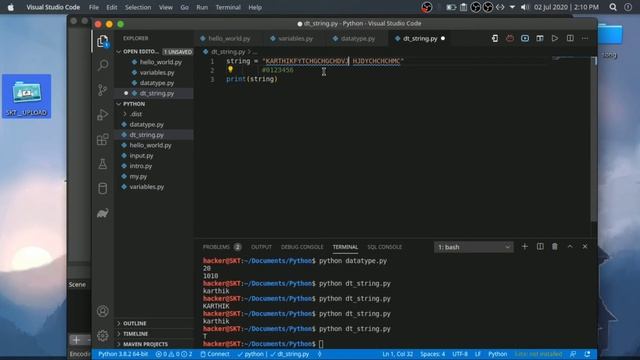
Task: Click the second editor toolbar icon
Action: [x=510, y=38]
